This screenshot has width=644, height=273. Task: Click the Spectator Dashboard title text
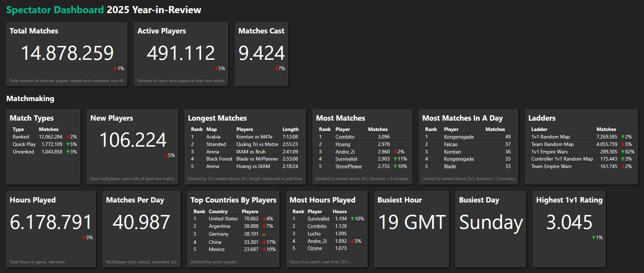[55, 10]
